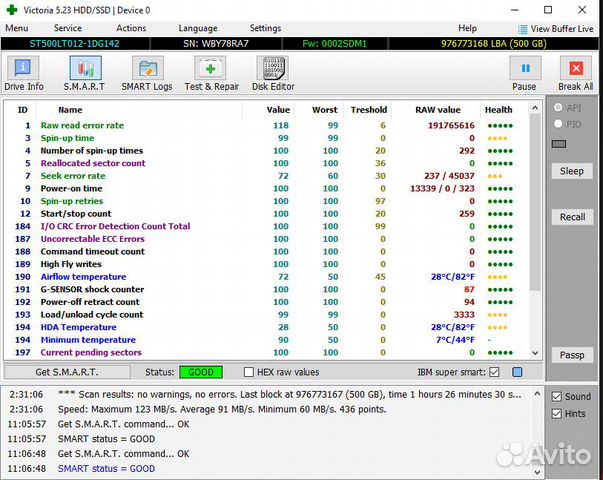Select Load/unload cycle count row
Viewport: 603px width, 480px height.
265,315
